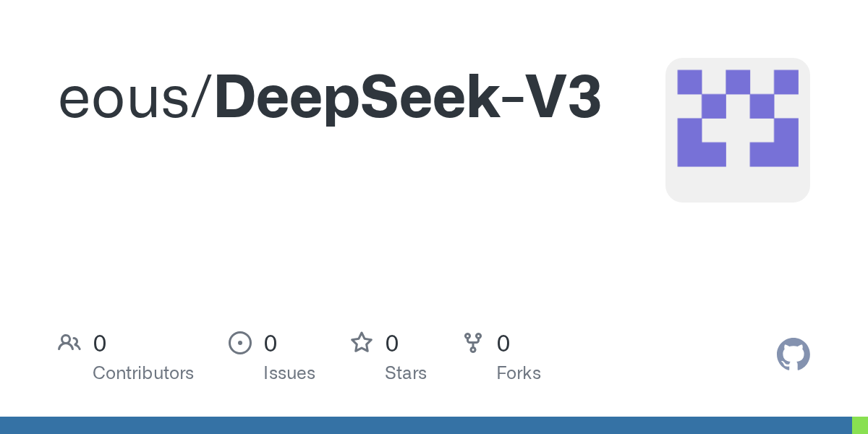The image size is (868, 434).
Task: Select the Stars label
Action: pos(406,373)
